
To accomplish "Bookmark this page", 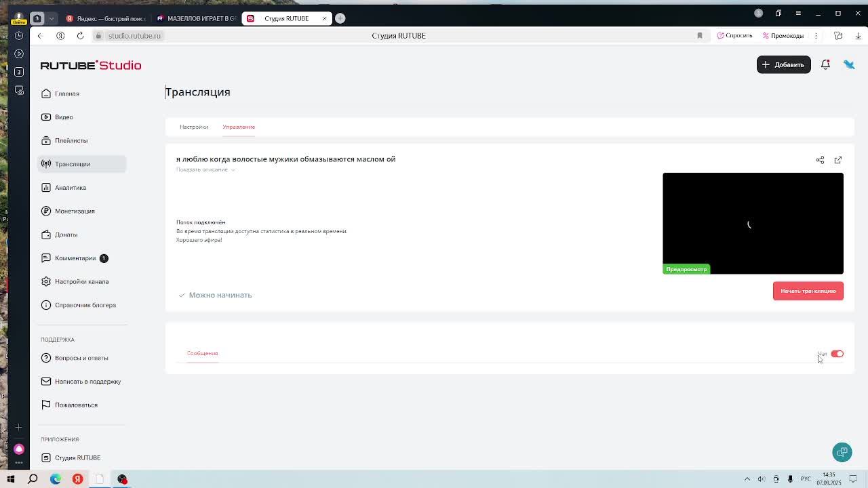I will tap(700, 35).
